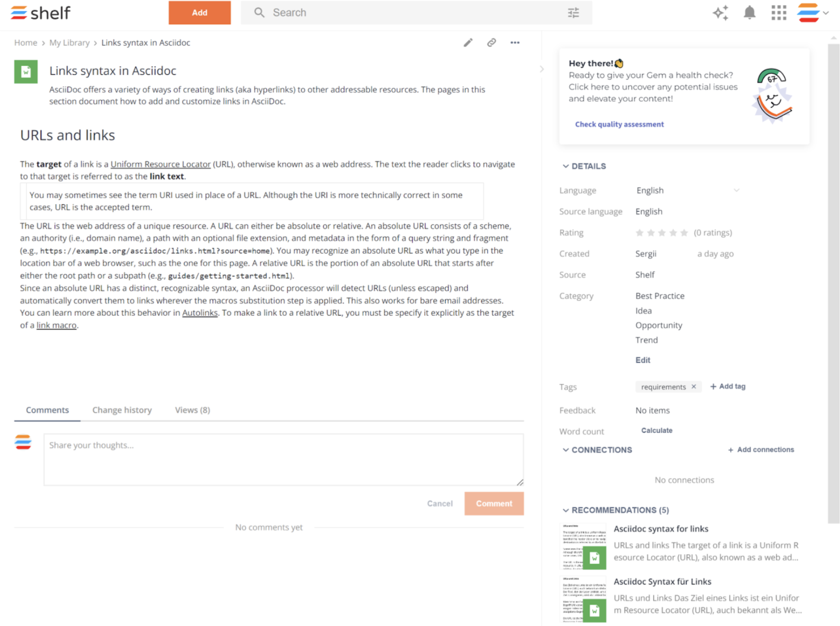
Task: Collapse the right sidebar arrow
Action: point(542,69)
